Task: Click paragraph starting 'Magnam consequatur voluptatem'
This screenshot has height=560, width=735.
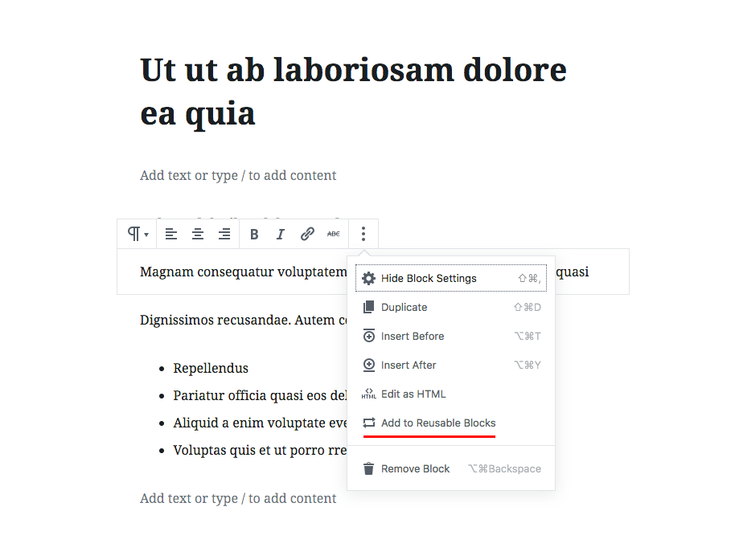Action: (x=244, y=272)
